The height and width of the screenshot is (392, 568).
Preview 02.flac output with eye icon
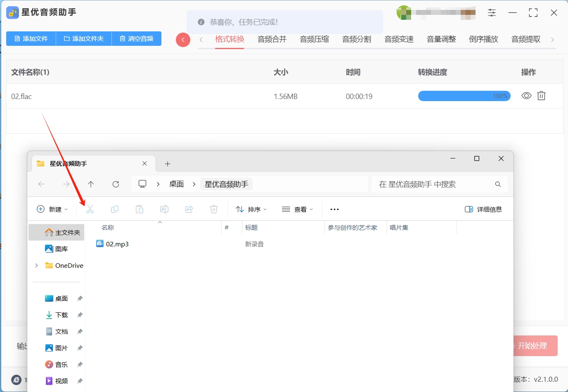point(526,96)
